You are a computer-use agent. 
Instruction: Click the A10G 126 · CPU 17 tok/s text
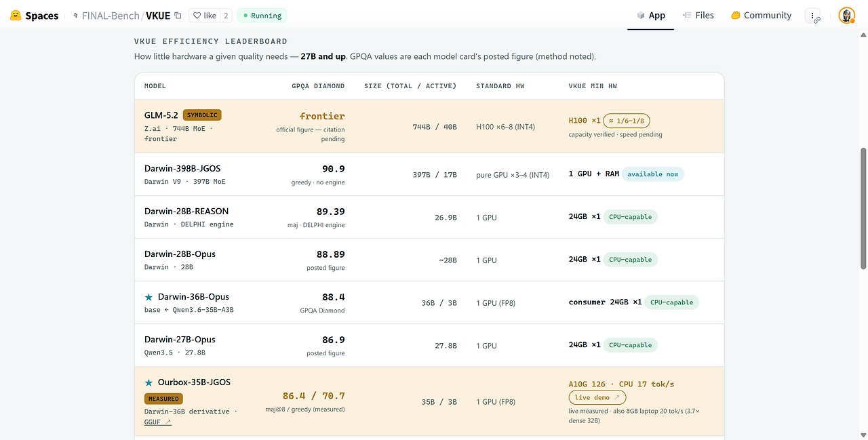tap(621, 384)
